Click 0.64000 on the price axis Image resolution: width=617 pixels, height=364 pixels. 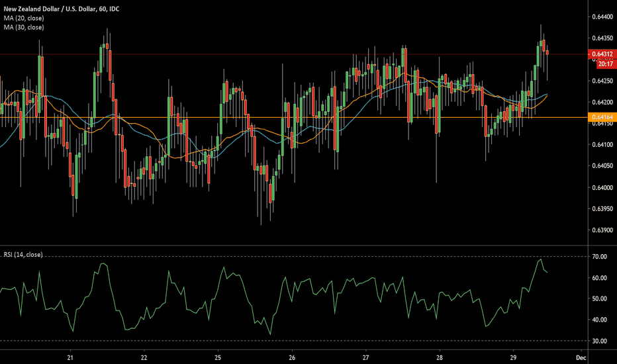click(602, 188)
